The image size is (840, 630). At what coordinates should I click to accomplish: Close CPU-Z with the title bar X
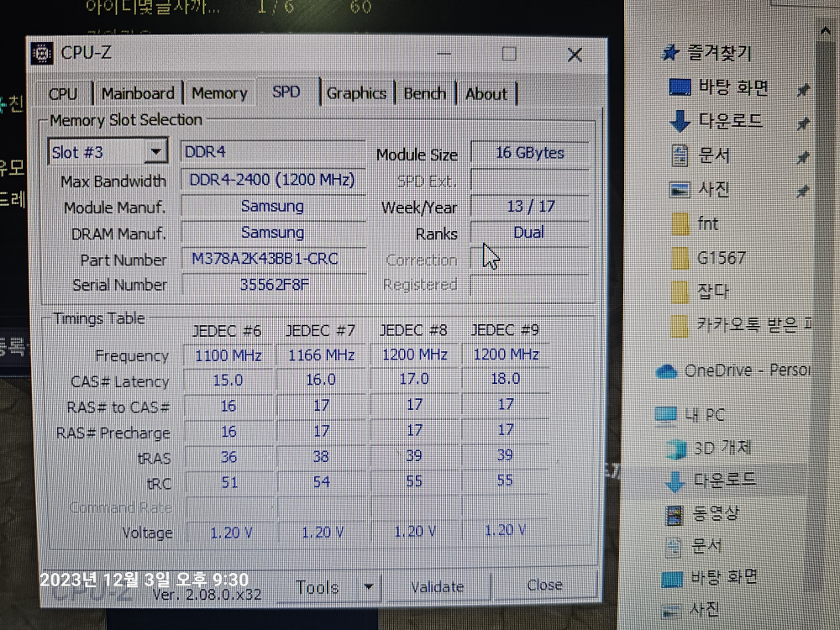pos(575,54)
